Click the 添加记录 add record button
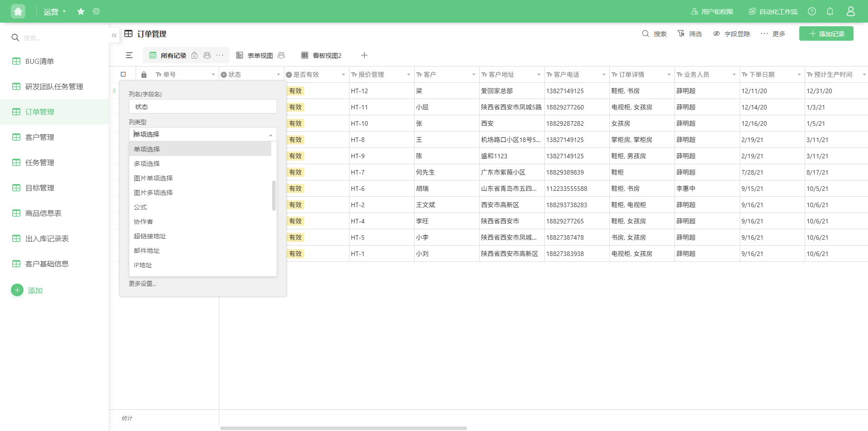 (826, 33)
